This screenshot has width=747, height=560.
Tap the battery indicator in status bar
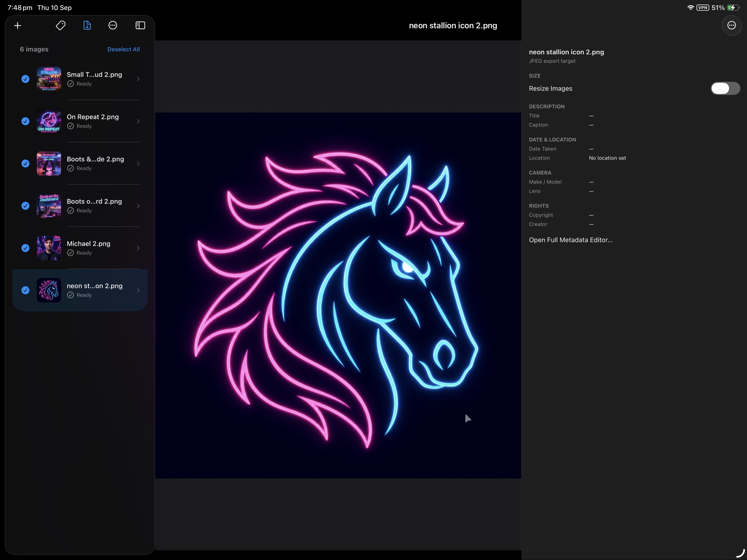733,7
